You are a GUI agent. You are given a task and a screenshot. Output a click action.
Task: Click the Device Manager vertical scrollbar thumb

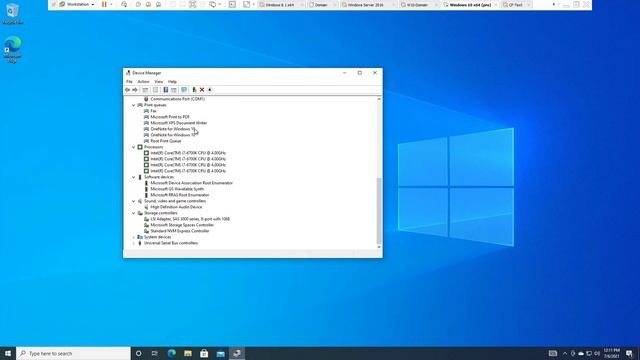click(379, 210)
